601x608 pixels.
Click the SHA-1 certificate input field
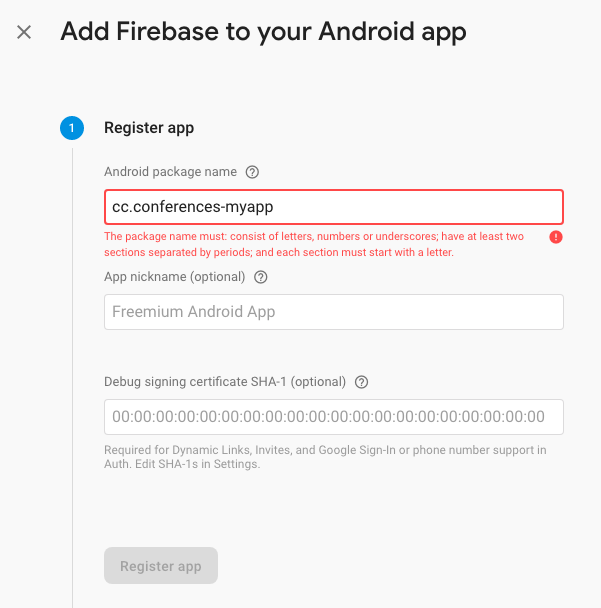point(333,417)
